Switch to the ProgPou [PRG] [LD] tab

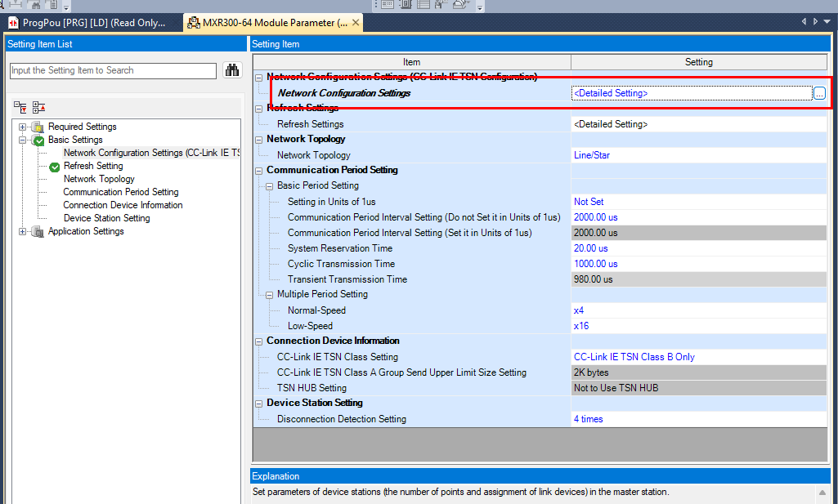pos(90,23)
